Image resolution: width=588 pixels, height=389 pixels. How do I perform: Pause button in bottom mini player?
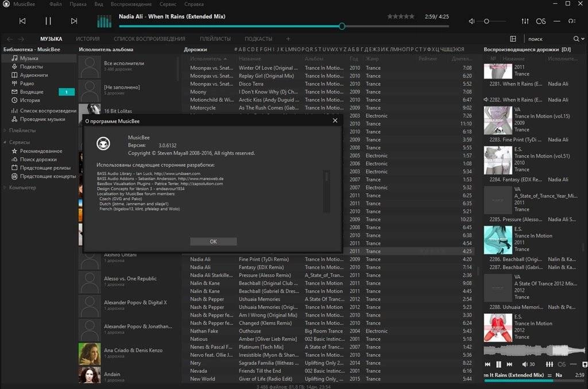pyautogui.click(x=499, y=364)
